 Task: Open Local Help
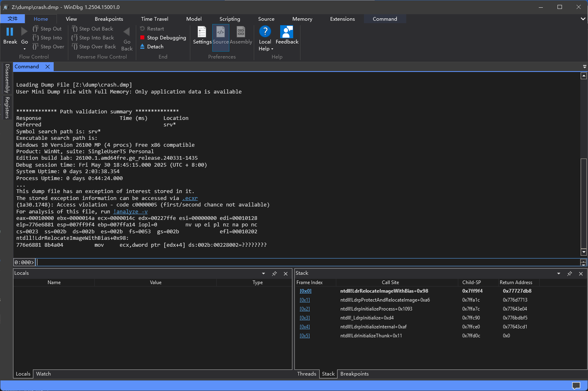pyautogui.click(x=265, y=38)
